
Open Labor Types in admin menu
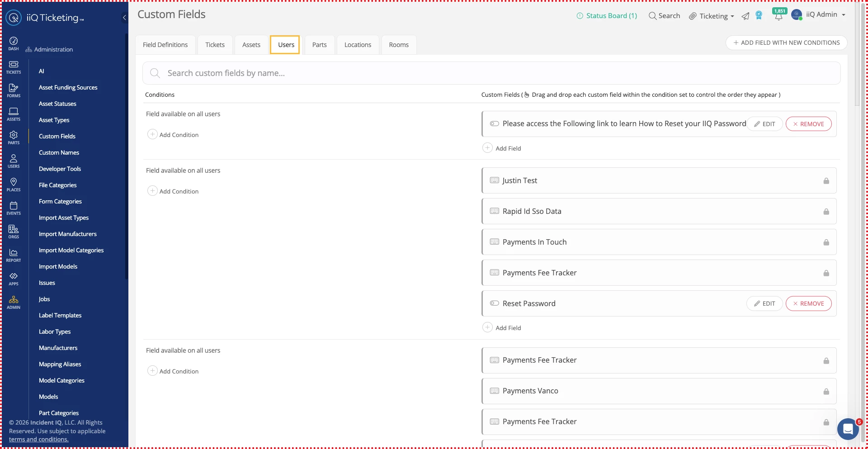click(55, 331)
